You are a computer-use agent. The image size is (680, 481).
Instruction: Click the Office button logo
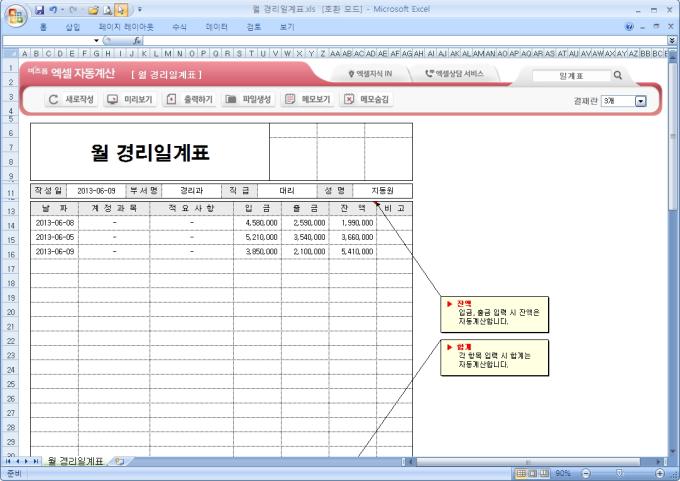16,16
